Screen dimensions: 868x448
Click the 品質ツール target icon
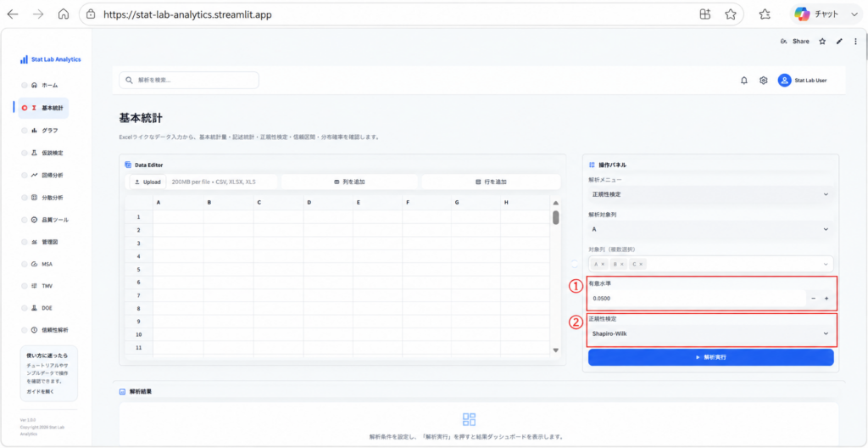click(x=34, y=220)
